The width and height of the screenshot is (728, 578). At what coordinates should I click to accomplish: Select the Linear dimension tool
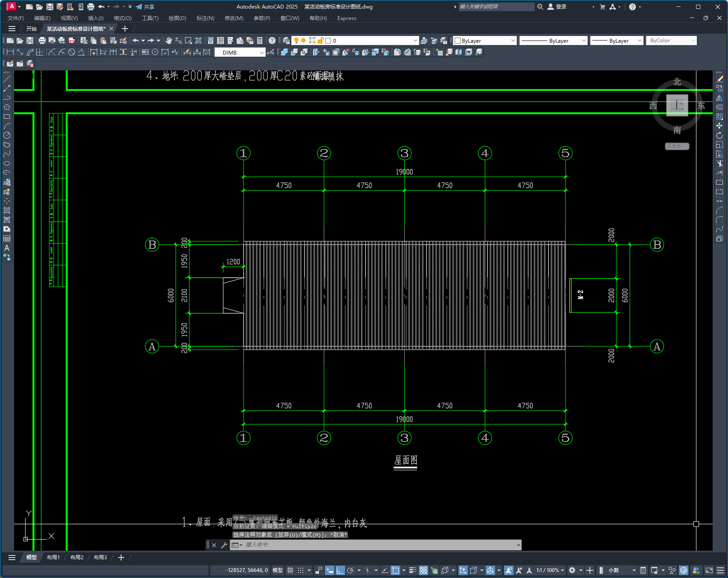(x=10, y=52)
